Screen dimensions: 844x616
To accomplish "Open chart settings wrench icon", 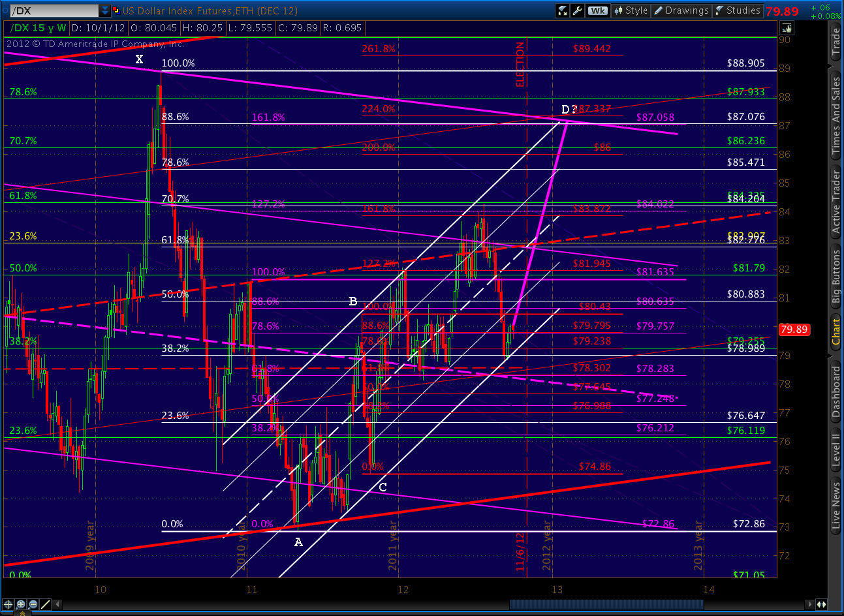I will (577, 10).
